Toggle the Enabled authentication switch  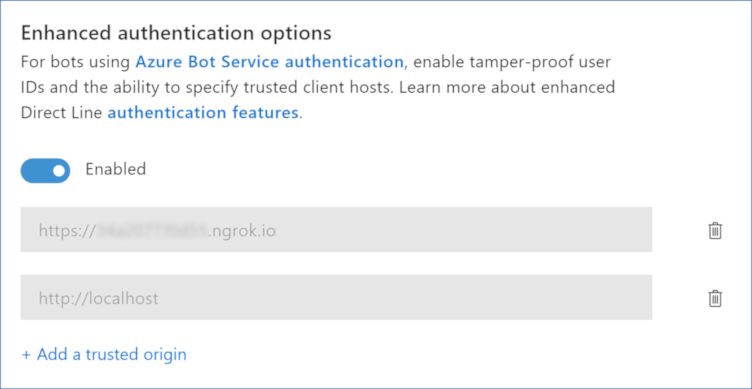tap(45, 171)
